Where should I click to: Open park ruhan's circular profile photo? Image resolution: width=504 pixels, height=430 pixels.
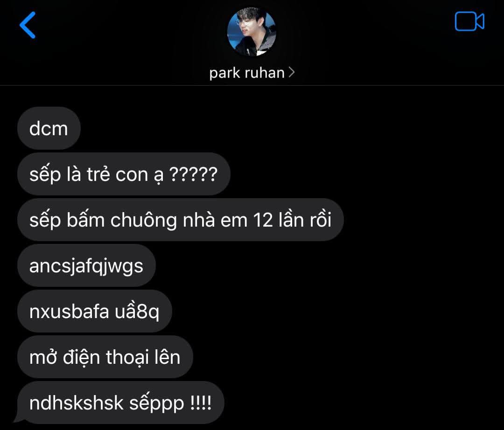coord(252,32)
